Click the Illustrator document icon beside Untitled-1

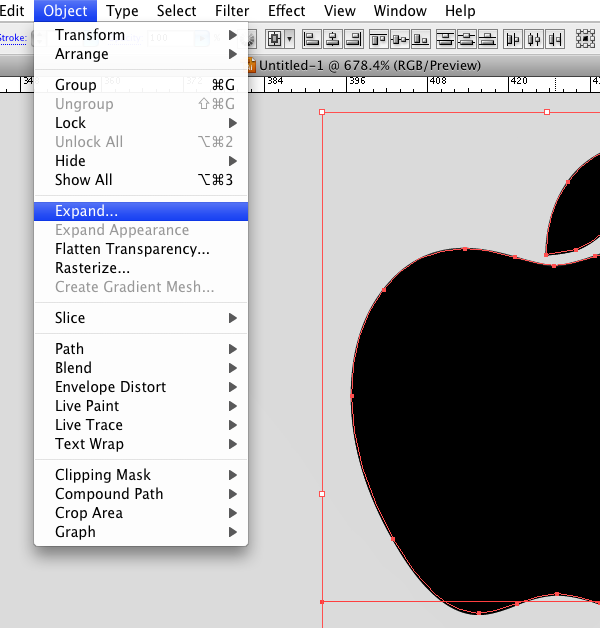click(251, 65)
